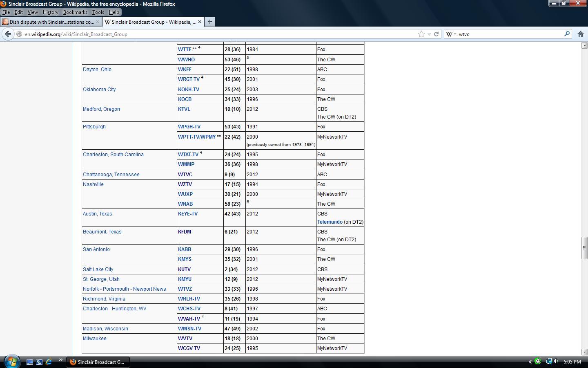
Task: Follow the KOKH-TV station link
Action: pos(189,90)
